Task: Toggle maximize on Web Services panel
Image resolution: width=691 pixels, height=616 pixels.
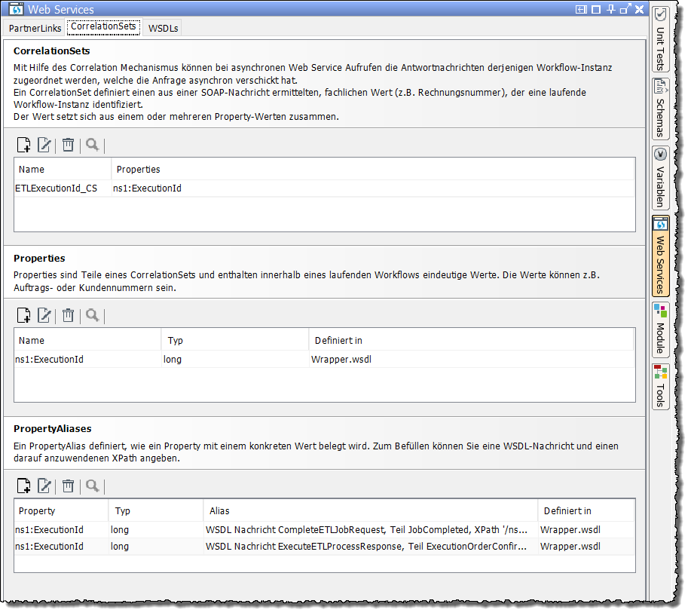Action: coord(596,10)
